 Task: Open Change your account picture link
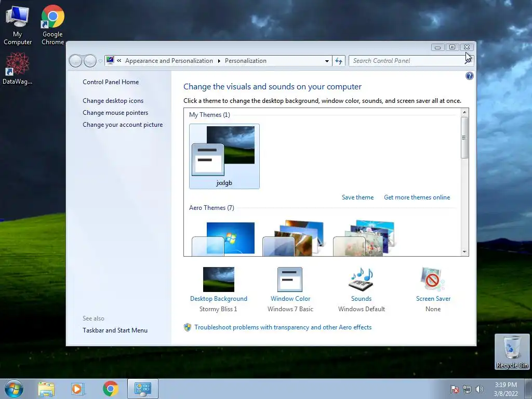[123, 125]
